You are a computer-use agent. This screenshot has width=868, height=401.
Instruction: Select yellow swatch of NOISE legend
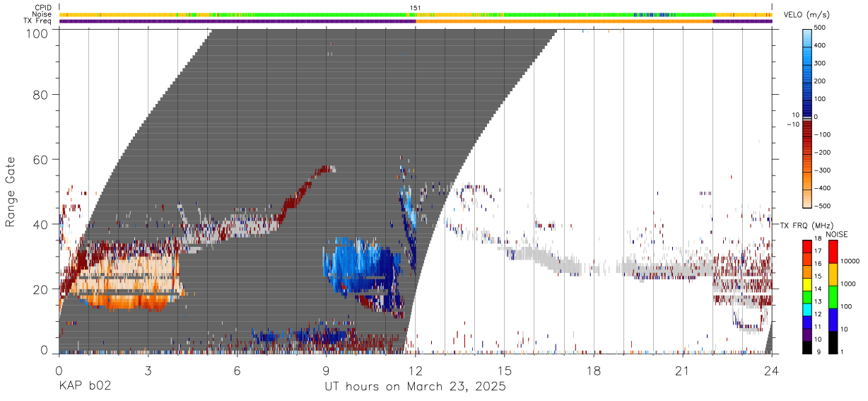pyautogui.click(x=832, y=274)
